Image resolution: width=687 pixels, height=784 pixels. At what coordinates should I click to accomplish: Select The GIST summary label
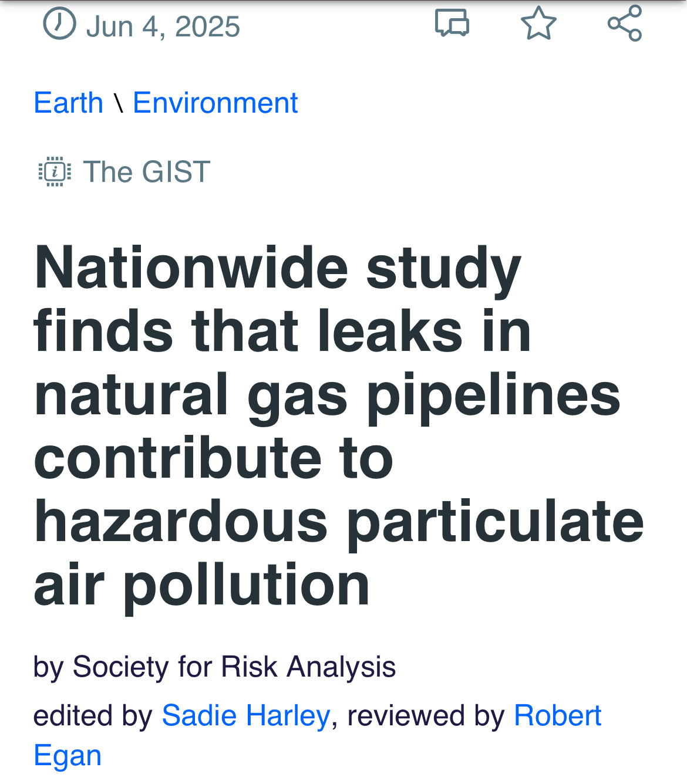[147, 172]
